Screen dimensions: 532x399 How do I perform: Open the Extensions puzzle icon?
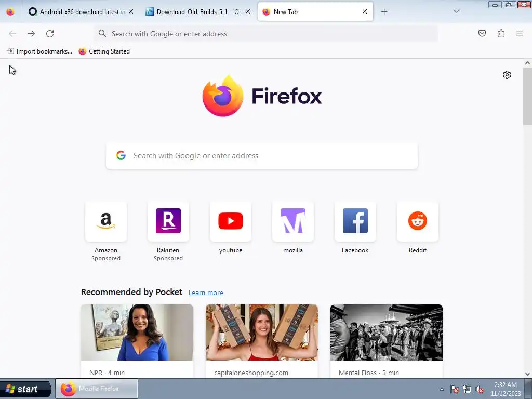pos(501,33)
